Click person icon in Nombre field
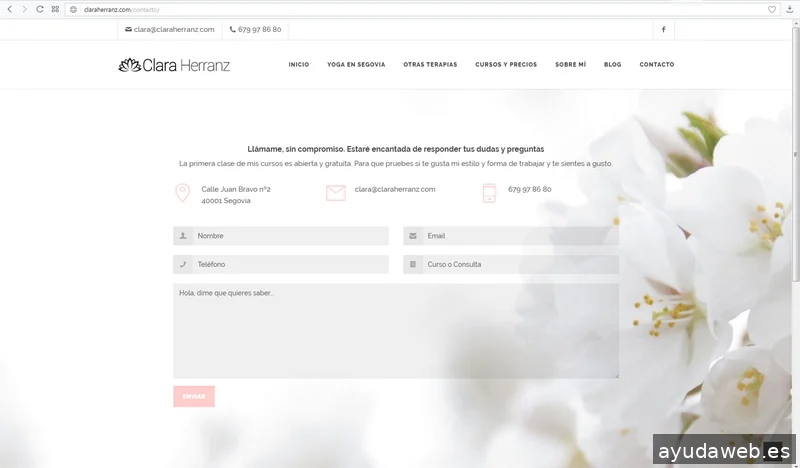800x468 pixels. point(183,236)
